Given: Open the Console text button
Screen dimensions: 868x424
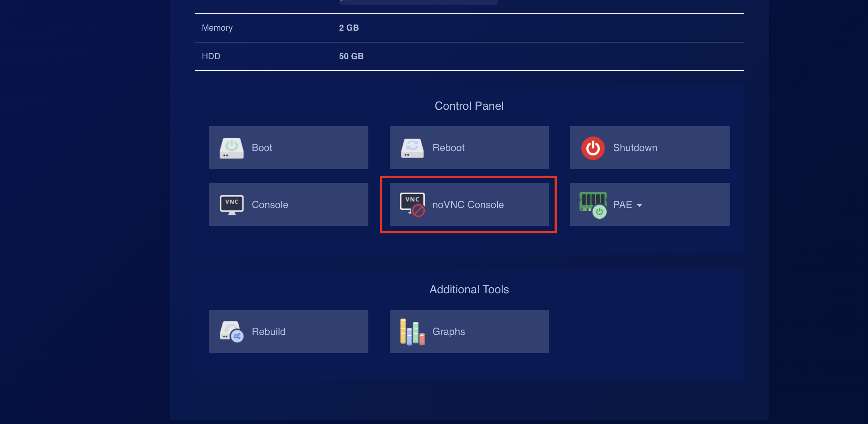Looking at the screenshot, I should (x=270, y=205).
